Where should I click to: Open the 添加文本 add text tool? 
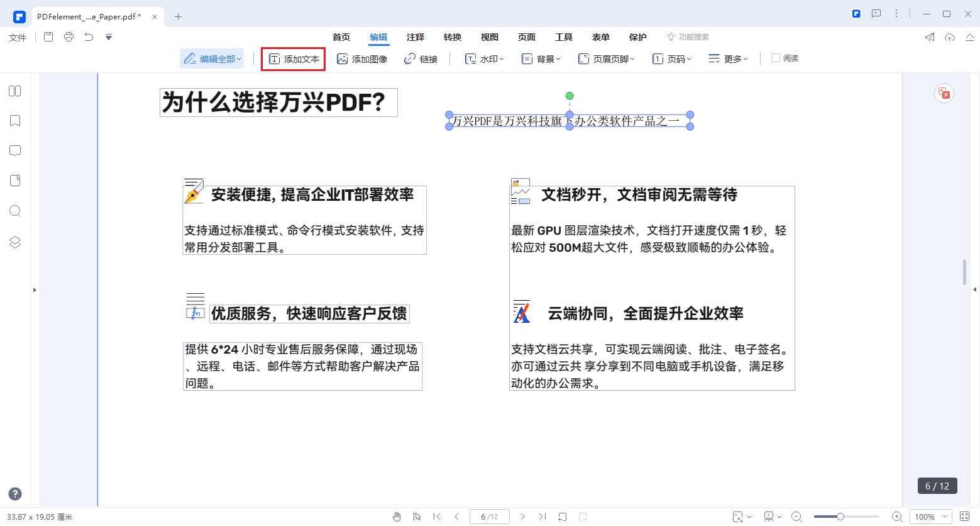[293, 59]
